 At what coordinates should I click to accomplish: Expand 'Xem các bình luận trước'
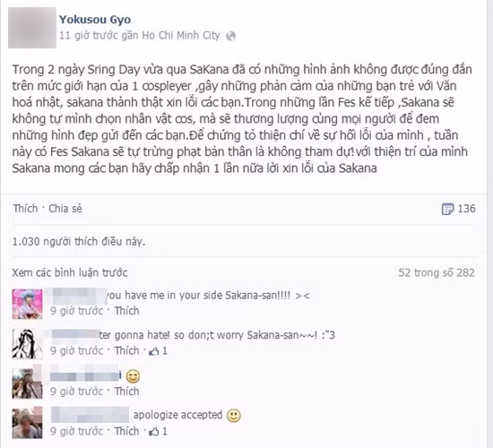pos(70,272)
